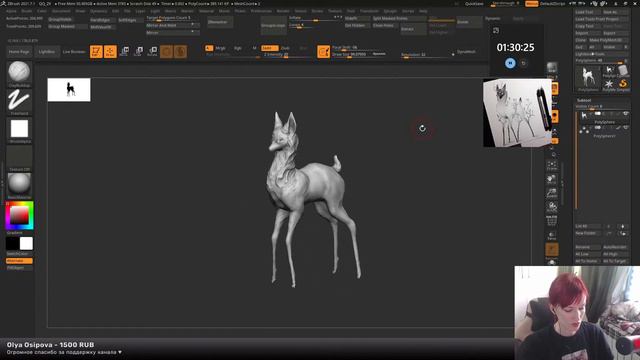Toggle Zsub mode
The height and width of the screenshot is (360, 640).
(285, 48)
